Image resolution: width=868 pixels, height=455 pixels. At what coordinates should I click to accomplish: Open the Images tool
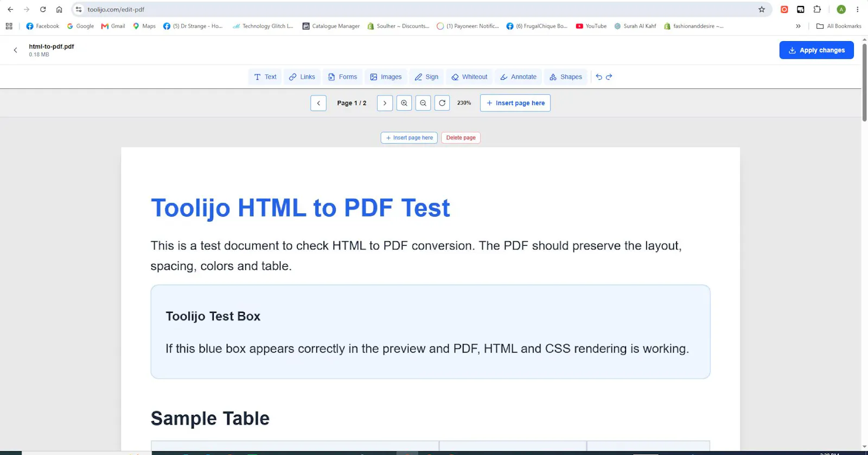386,77
